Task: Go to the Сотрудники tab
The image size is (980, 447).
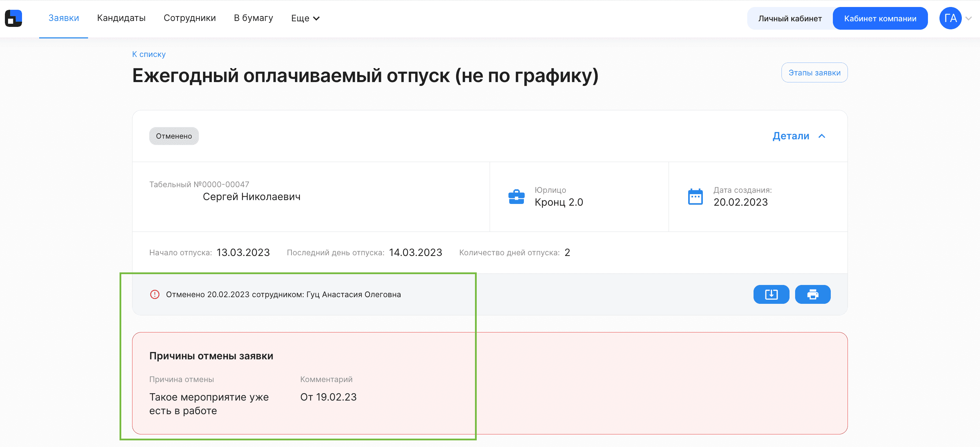Action: tap(189, 18)
